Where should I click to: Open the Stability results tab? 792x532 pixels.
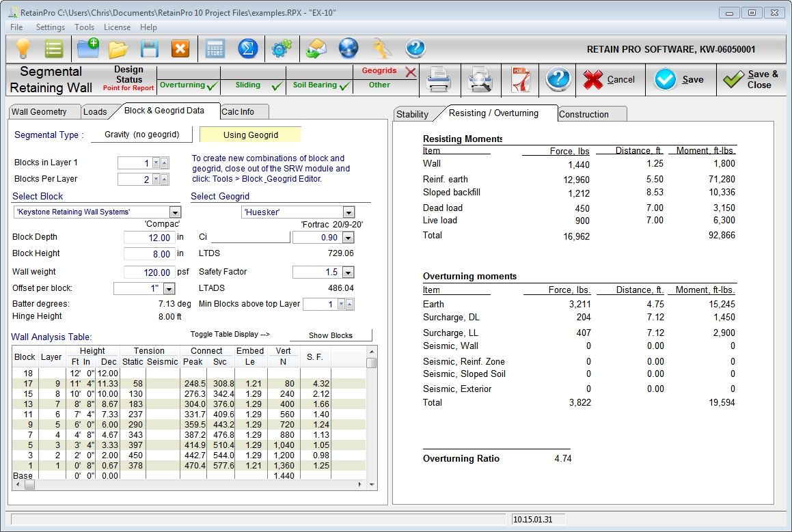point(413,115)
